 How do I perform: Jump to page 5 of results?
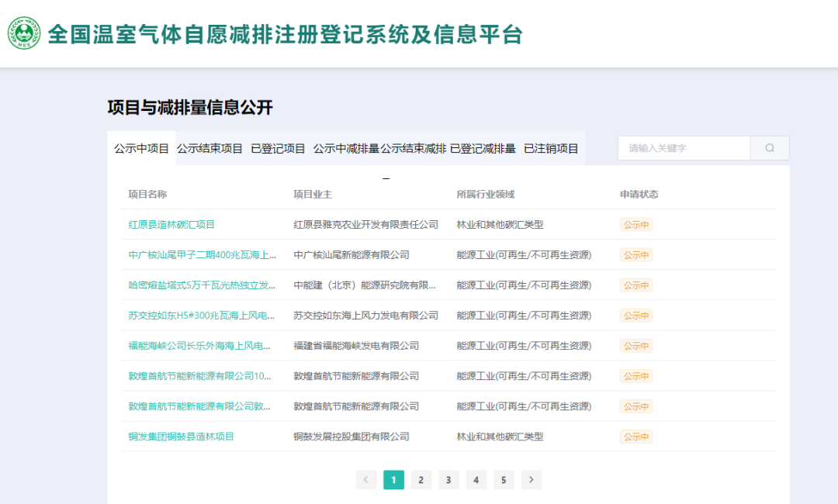[x=503, y=480]
